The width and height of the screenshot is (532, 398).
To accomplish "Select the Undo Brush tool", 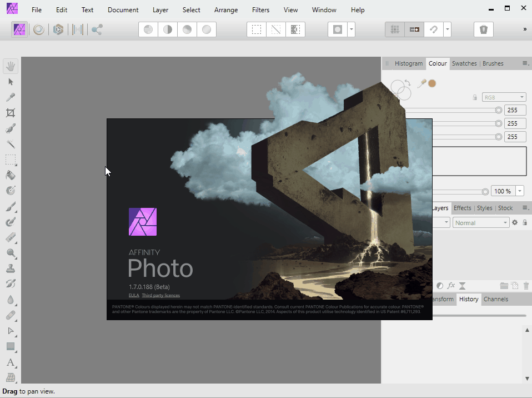I will tap(11, 284).
